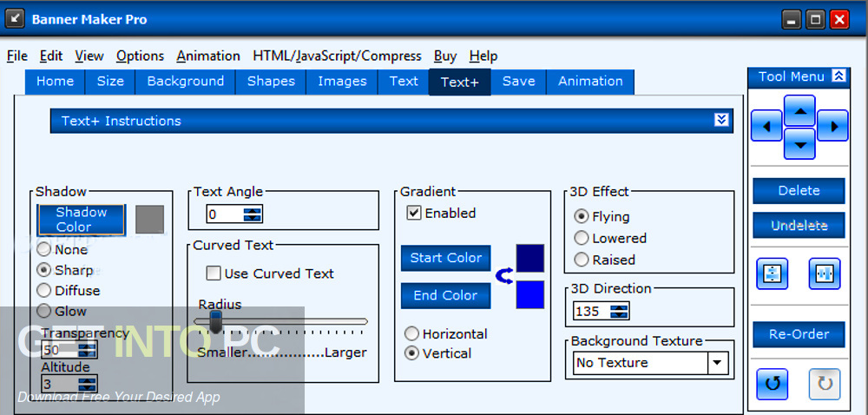
Task: Click the blue undo arrow icon
Action: pyautogui.click(x=773, y=384)
